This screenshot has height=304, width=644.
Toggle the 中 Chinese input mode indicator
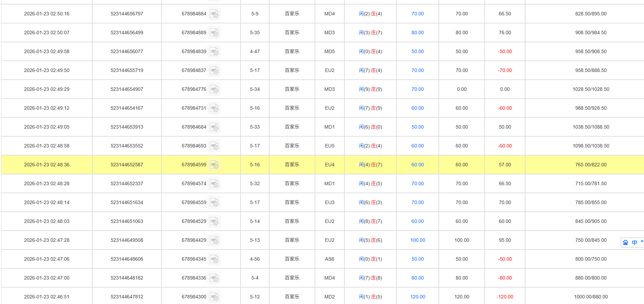click(635, 243)
